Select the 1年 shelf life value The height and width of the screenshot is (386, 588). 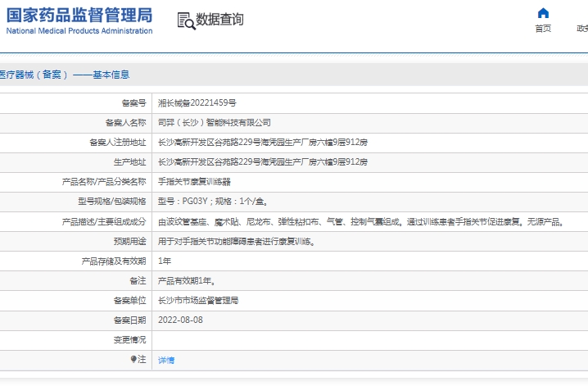[165, 261]
